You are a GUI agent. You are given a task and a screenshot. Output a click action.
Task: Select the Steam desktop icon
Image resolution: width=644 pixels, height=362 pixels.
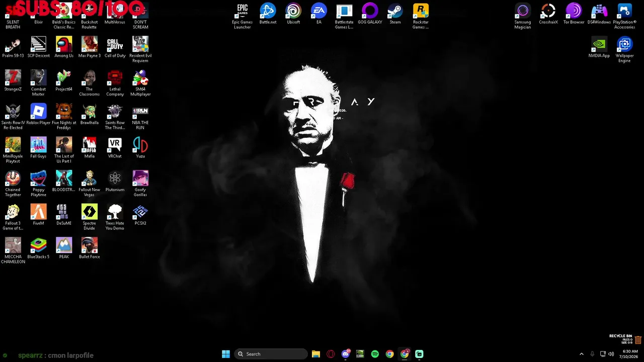395,14
